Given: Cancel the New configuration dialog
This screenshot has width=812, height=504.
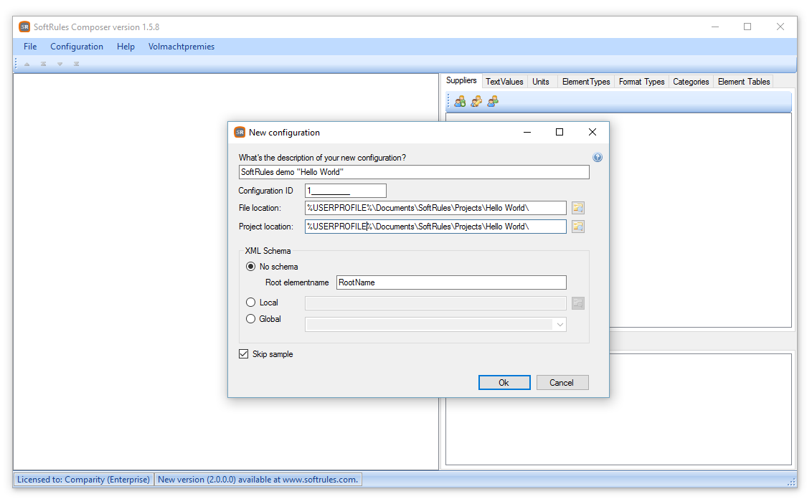Looking at the screenshot, I should (562, 382).
